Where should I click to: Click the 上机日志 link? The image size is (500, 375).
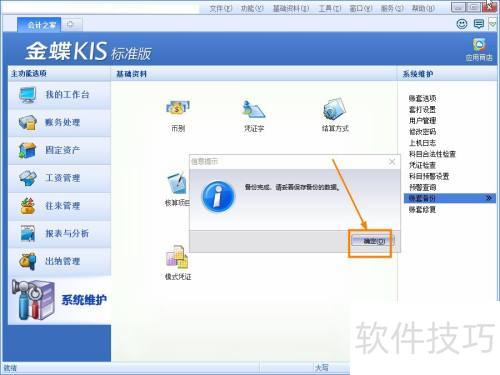[422, 143]
